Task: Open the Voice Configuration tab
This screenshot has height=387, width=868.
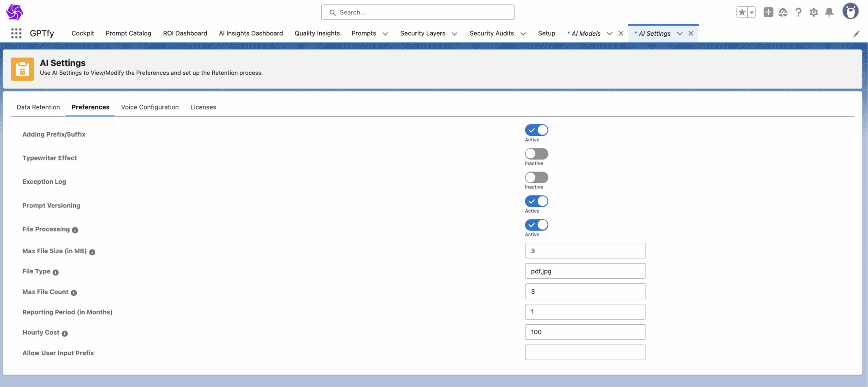Action: [x=150, y=107]
